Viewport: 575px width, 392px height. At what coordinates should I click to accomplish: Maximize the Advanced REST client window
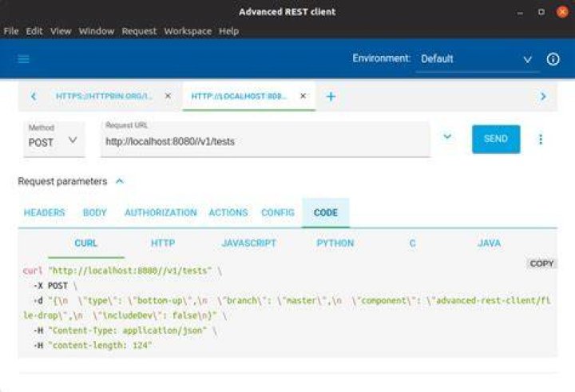point(541,12)
